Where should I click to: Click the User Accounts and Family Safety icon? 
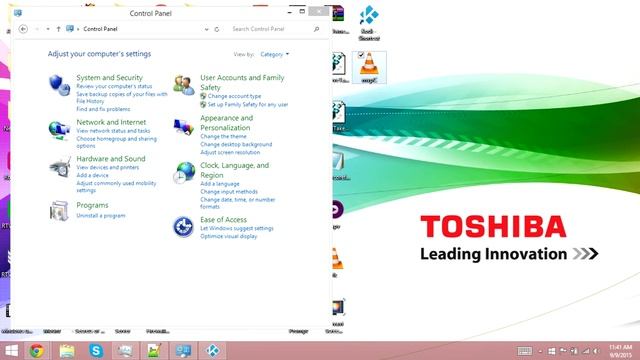[x=184, y=85]
